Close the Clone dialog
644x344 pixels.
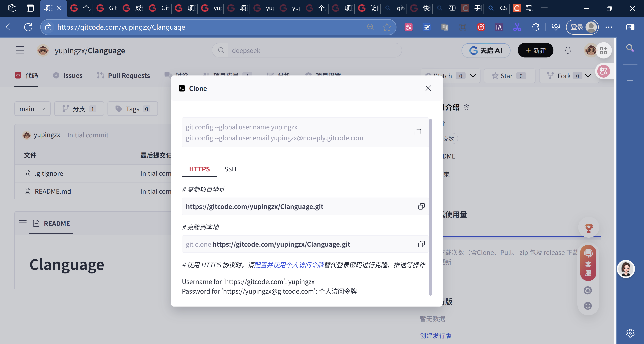[428, 88]
